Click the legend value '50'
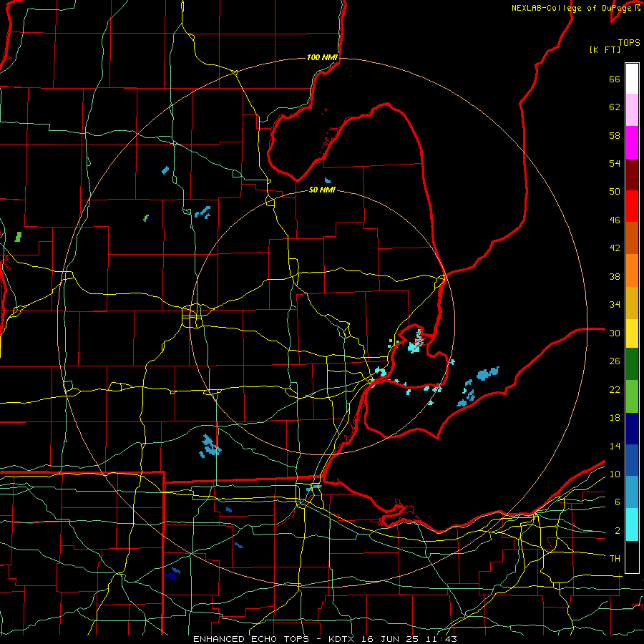 pos(615,192)
